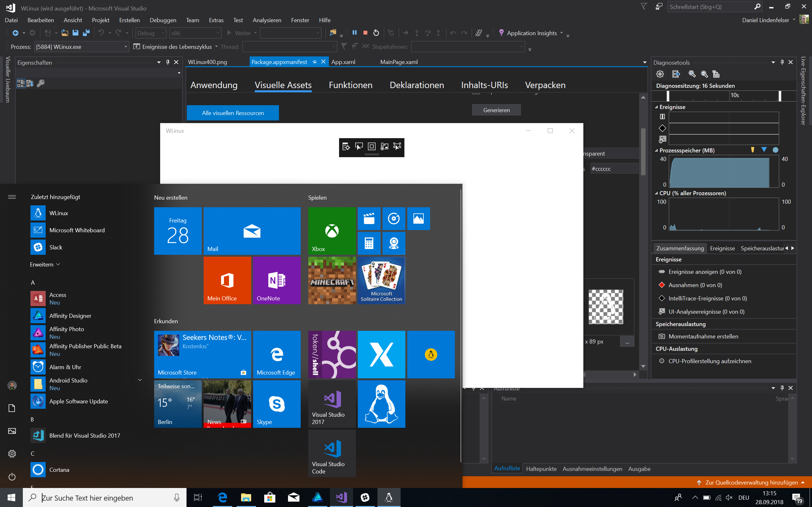Click the Generieren button
The height and width of the screenshot is (507, 812).
point(496,110)
